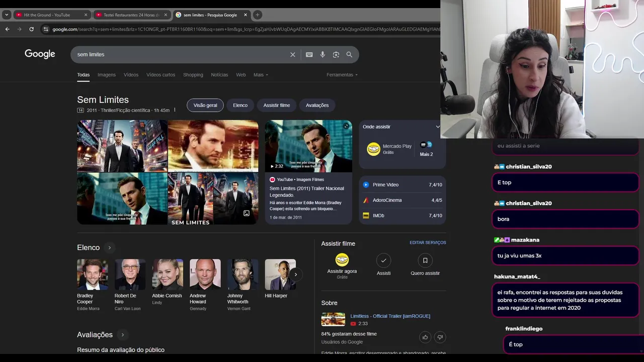
Task: Clear the search box with the X icon
Action: click(293, 55)
